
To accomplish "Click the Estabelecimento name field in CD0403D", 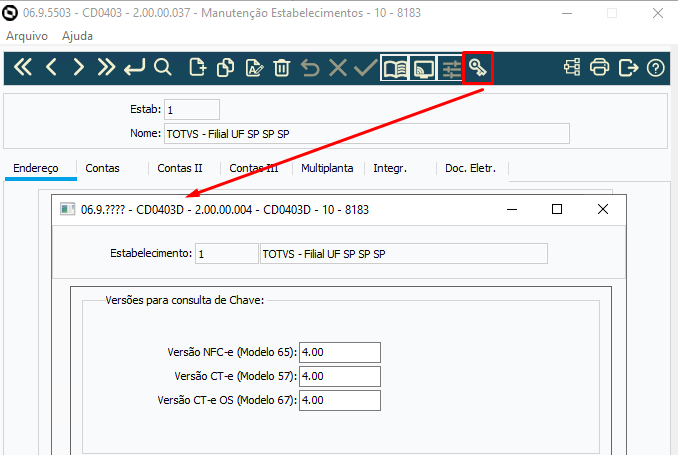I will coord(404,253).
